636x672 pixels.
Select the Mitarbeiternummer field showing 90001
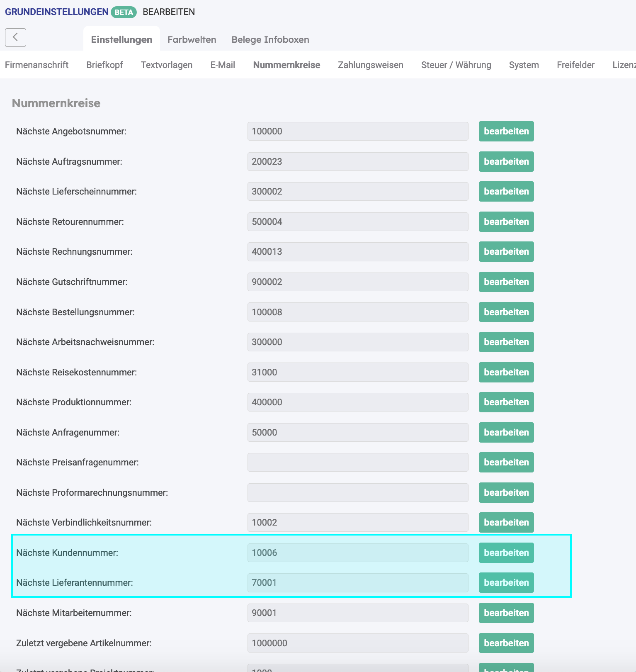click(357, 613)
